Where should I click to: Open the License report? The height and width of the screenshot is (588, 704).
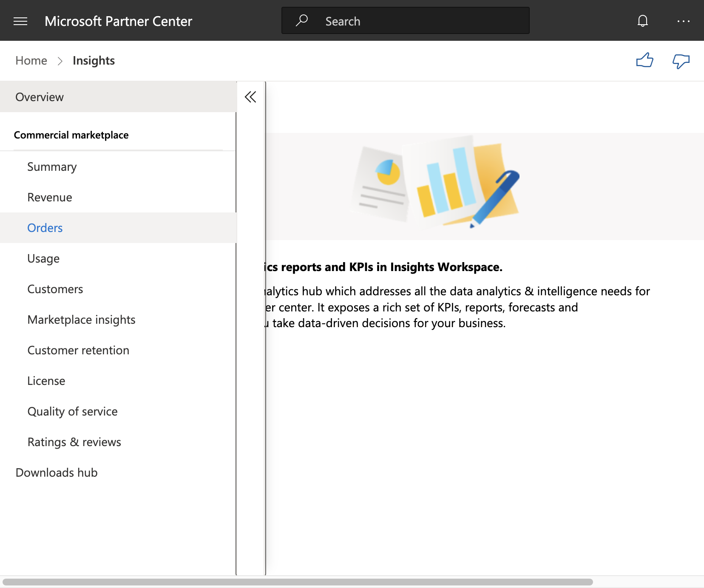[118, 381]
